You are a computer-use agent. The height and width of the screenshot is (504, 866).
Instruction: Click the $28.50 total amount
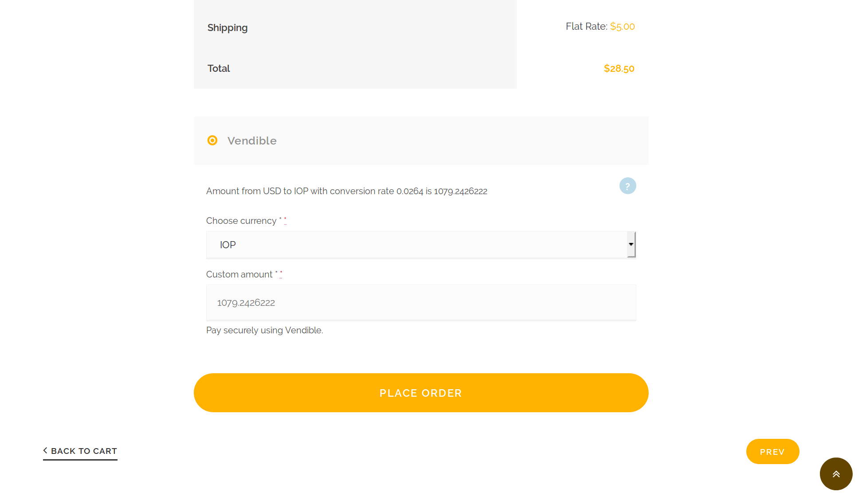619,69
